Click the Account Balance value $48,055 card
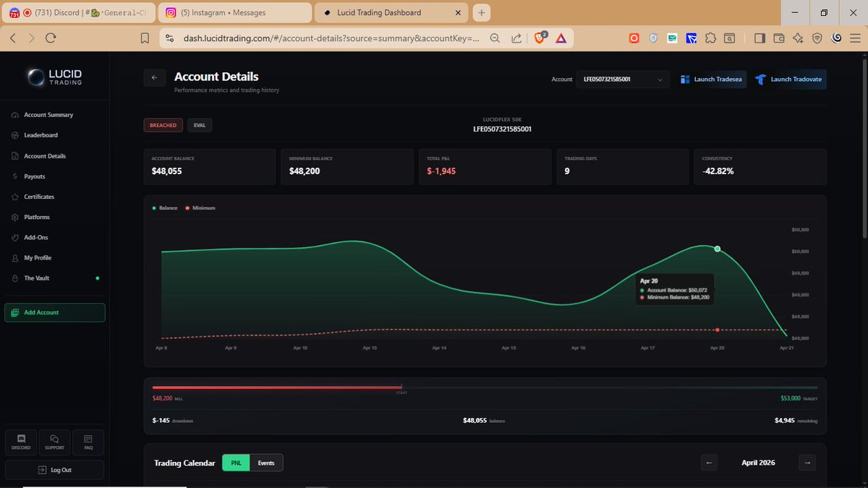 click(210, 166)
